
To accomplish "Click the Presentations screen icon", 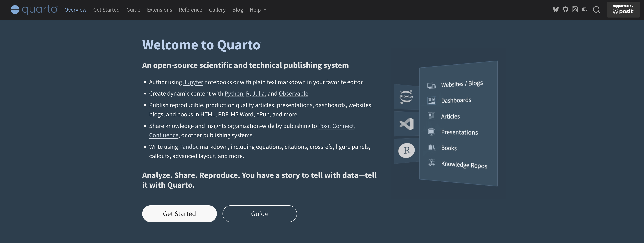I will click(431, 132).
